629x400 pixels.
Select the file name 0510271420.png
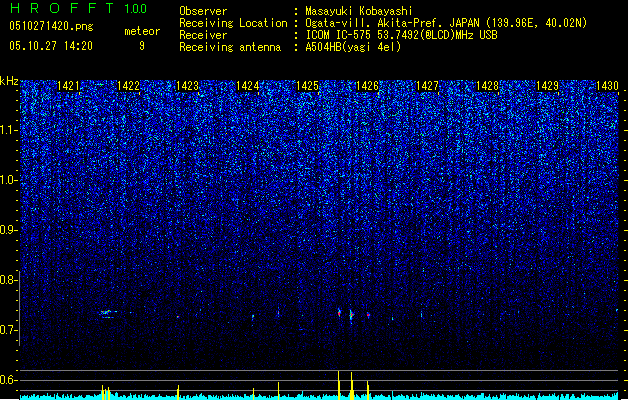point(51,26)
